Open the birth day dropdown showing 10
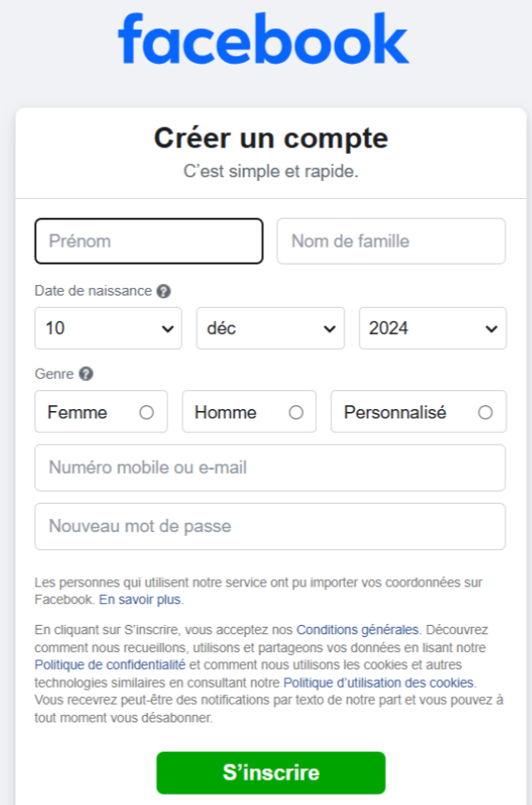 tap(108, 328)
